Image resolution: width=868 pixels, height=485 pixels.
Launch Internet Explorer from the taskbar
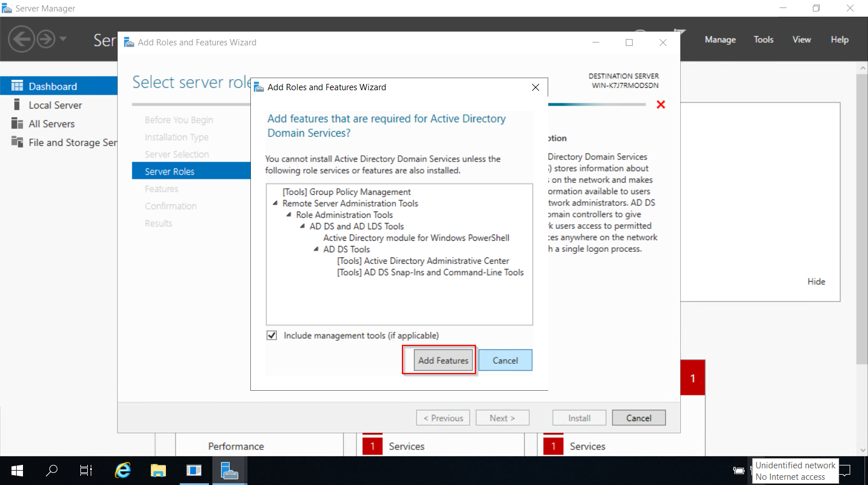pyautogui.click(x=122, y=470)
